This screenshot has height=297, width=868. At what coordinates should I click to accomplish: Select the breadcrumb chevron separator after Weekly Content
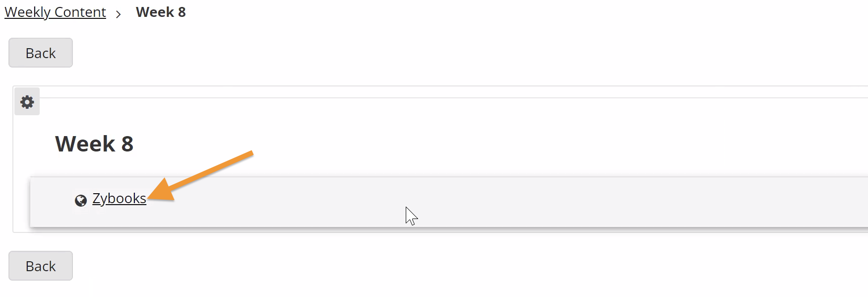[118, 14]
